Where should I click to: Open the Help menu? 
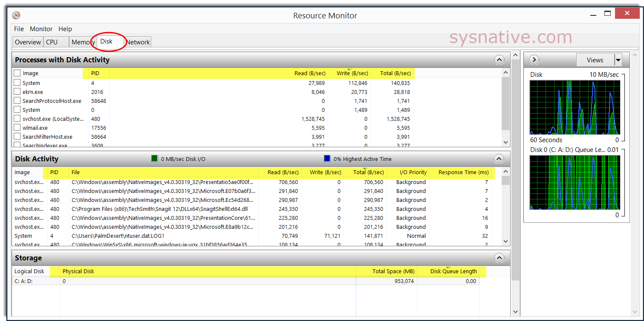(x=65, y=29)
